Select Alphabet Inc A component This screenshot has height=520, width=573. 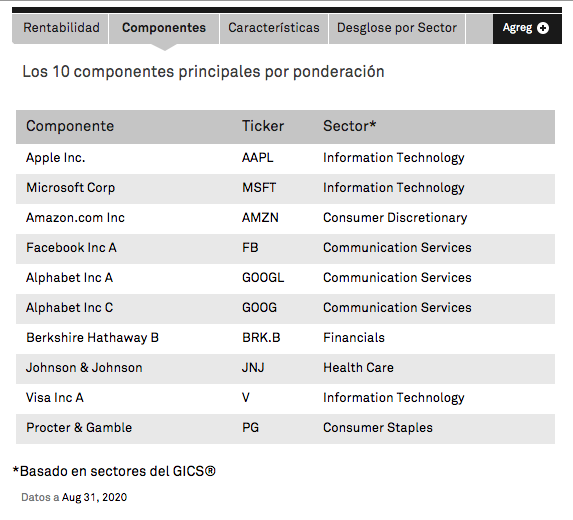[69, 278]
